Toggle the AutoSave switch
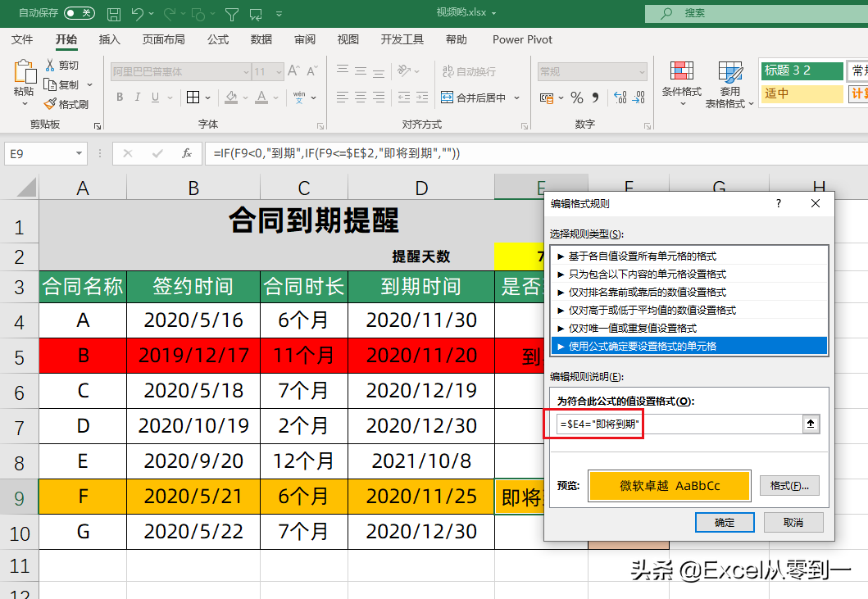 click(x=80, y=13)
